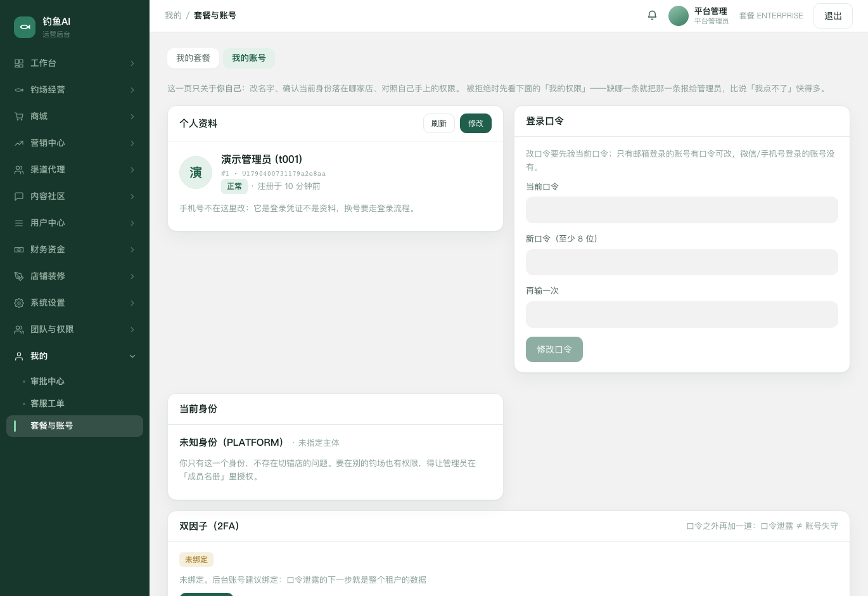Expand the 渠道代理 chevron
The image size is (868, 596).
[132, 170]
